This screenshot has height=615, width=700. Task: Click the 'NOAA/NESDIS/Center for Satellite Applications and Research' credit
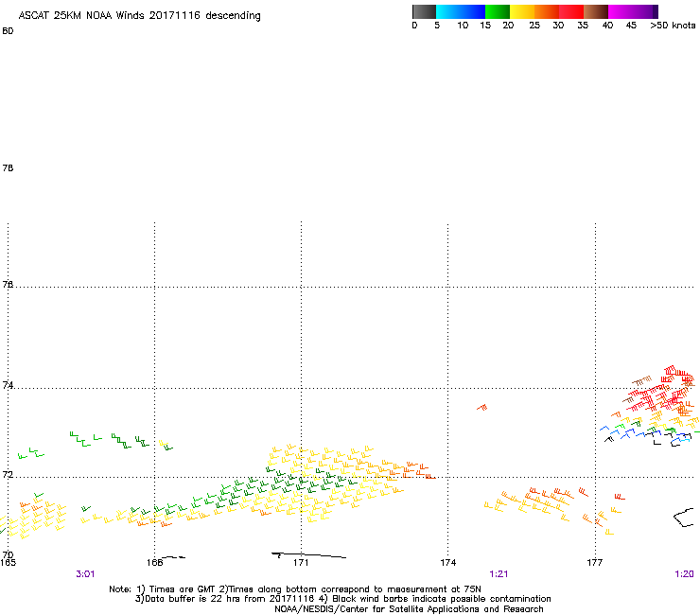click(x=409, y=609)
